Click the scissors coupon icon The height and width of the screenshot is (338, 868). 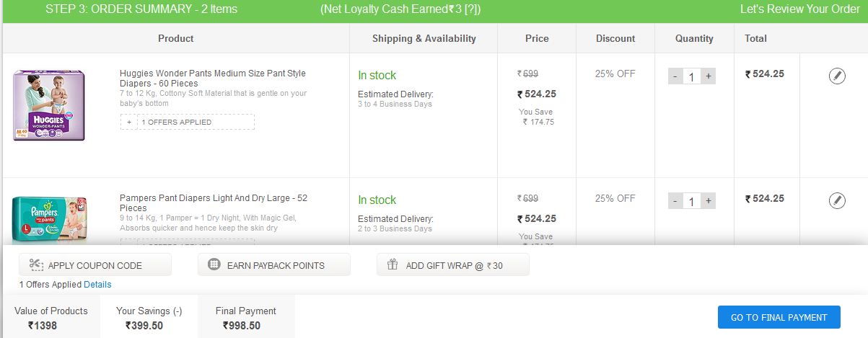pyautogui.click(x=36, y=265)
